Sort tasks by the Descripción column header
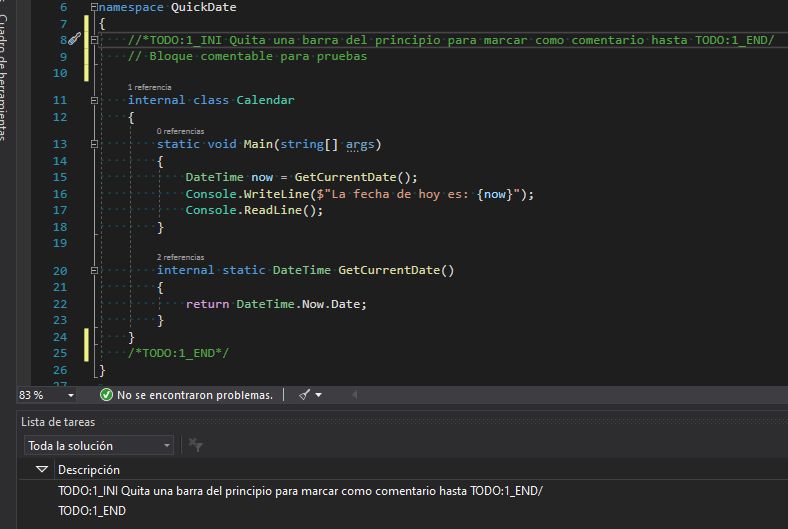Image resolution: width=788 pixels, height=529 pixels. pos(89,470)
